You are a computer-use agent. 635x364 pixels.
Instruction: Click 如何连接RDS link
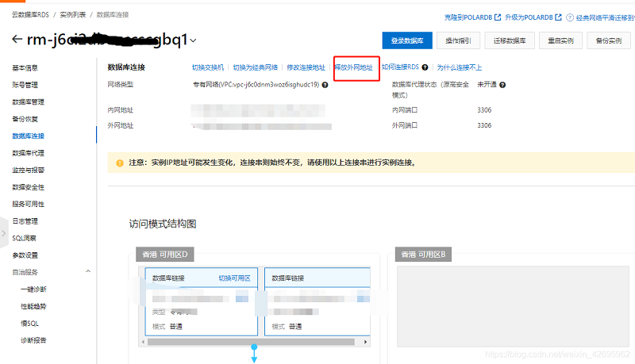coord(400,67)
